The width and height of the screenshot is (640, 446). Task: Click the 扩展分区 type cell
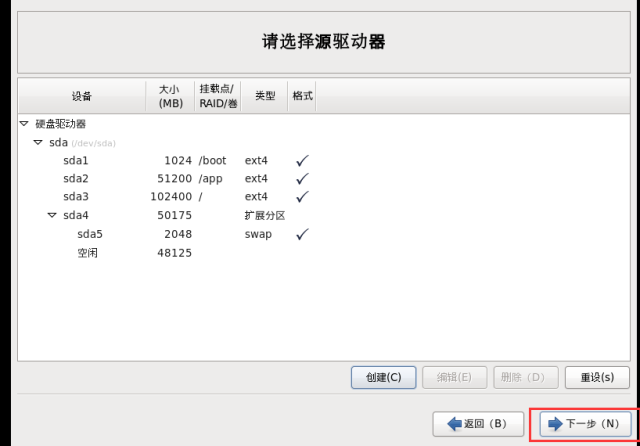click(264, 215)
